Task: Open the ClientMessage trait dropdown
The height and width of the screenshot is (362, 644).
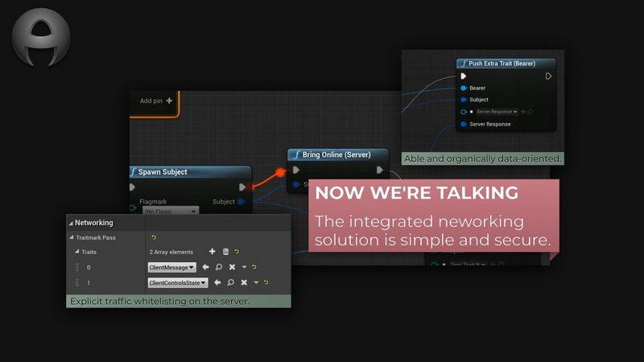Action: click(171, 267)
